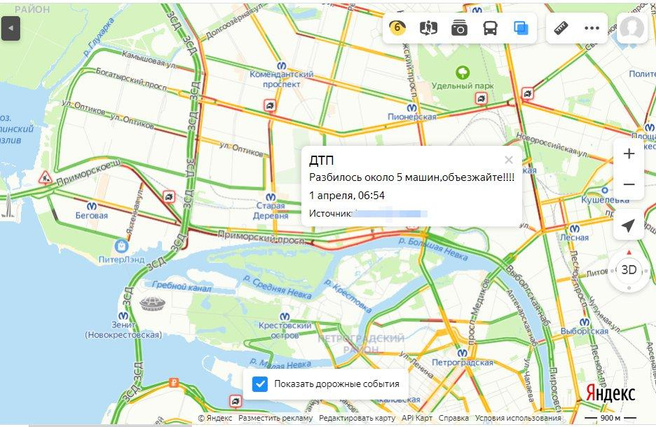Zoom in with plus button
This screenshot has width=656, height=427.
click(x=629, y=154)
